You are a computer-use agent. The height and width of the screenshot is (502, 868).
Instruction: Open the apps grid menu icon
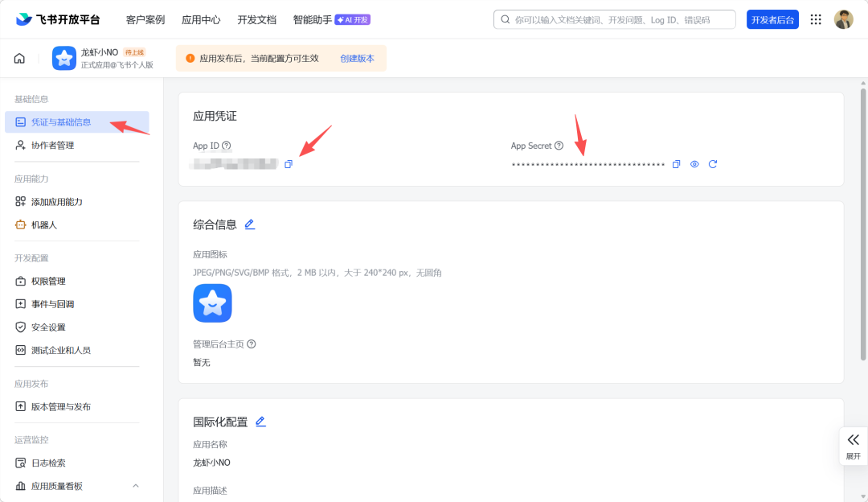click(816, 19)
